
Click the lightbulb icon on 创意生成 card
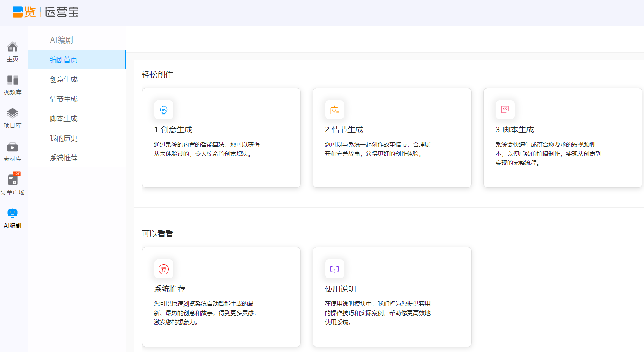point(164,110)
